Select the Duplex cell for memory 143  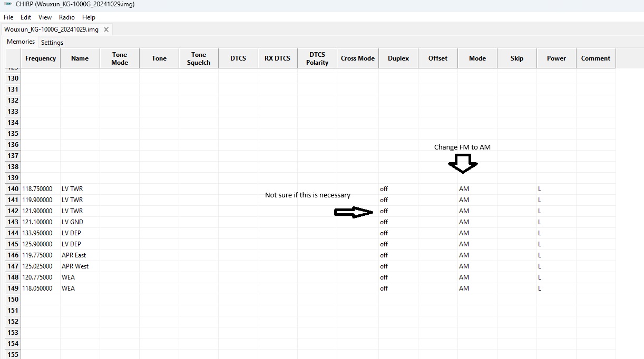coord(398,222)
